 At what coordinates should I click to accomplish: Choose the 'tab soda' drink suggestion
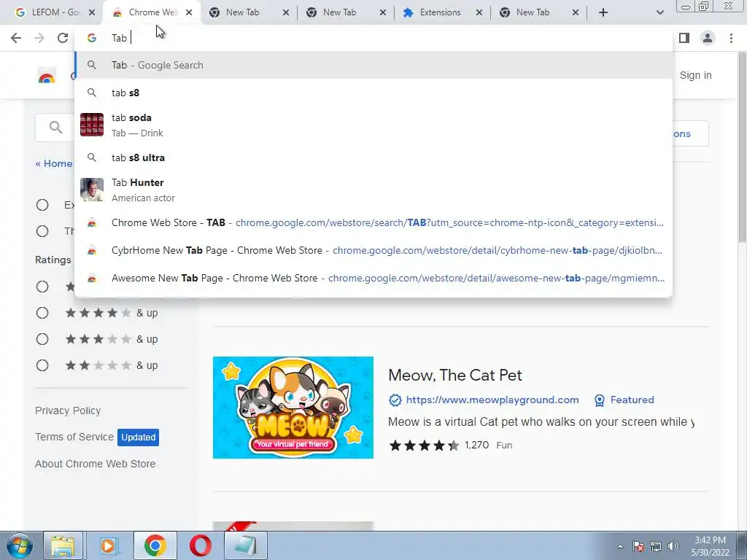tap(373, 125)
